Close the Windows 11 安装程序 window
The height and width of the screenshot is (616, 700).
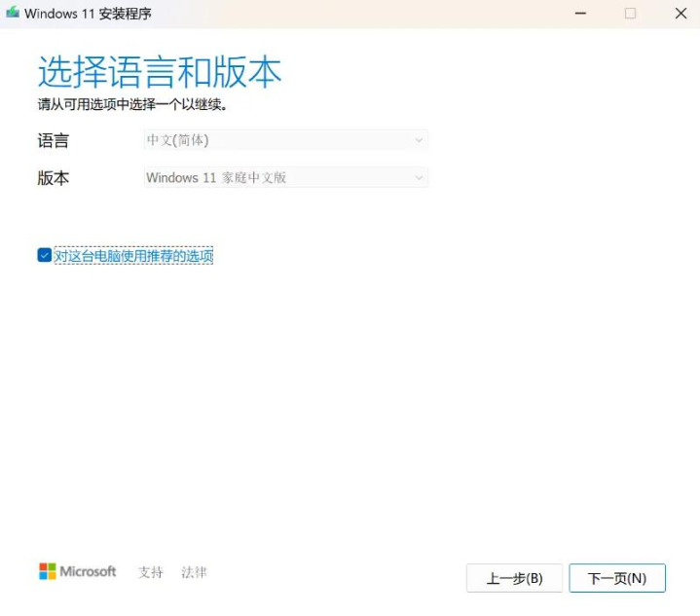[x=681, y=14]
